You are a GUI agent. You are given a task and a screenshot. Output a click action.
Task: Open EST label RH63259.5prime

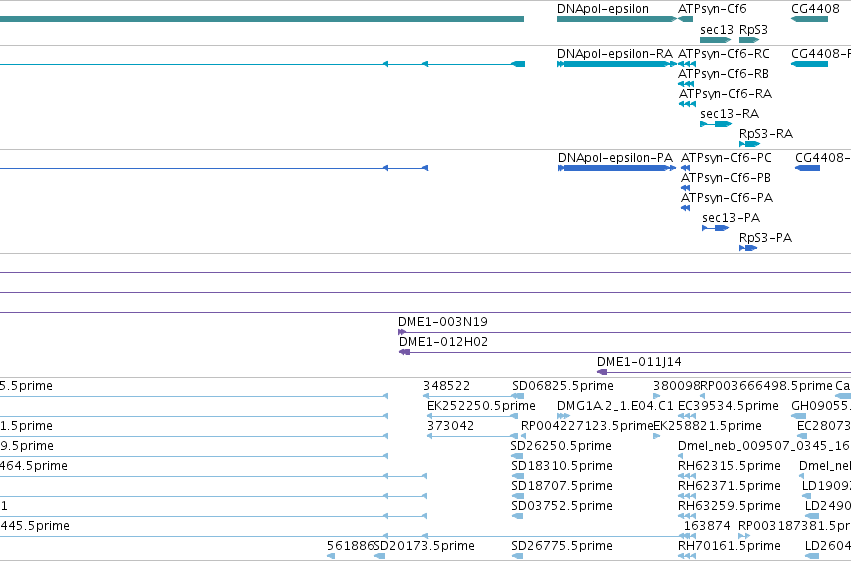729,506
